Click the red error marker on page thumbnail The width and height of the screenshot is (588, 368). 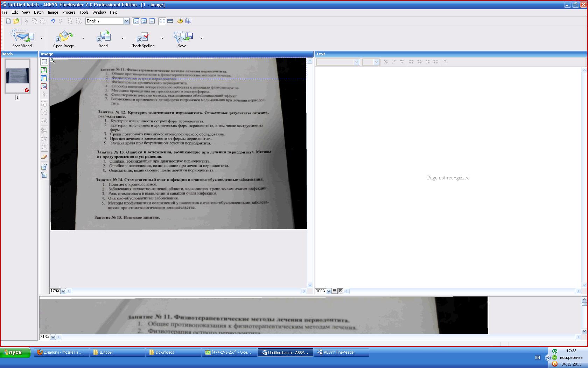click(x=27, y=90)
